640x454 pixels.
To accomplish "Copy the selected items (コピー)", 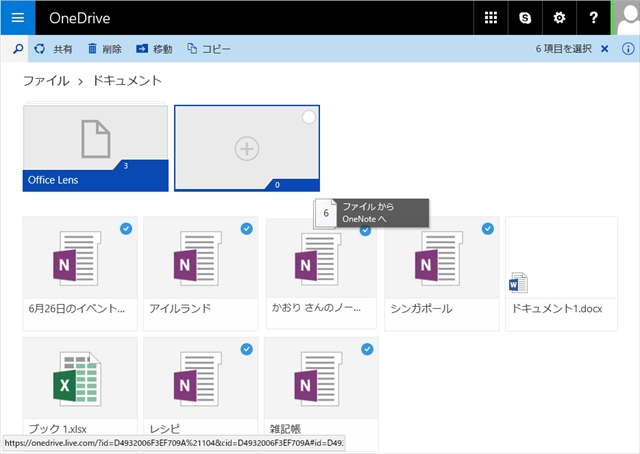I will point(209,49).
